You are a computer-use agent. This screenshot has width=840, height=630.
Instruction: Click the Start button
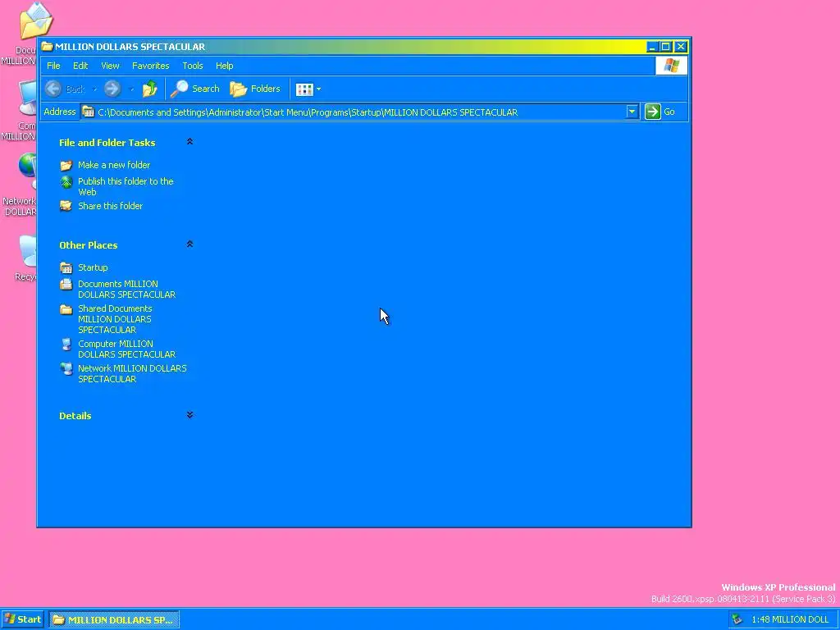click(x=22, y=620)
